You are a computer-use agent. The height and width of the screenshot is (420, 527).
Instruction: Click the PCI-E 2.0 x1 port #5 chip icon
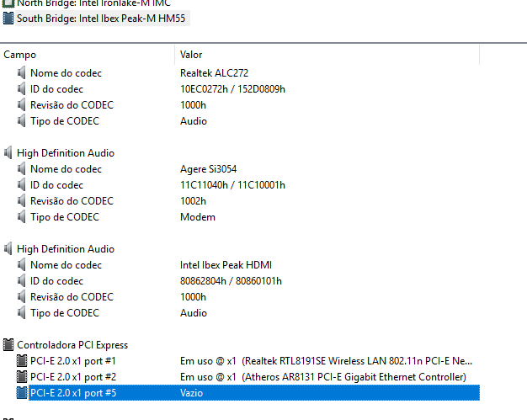point(22,393)
